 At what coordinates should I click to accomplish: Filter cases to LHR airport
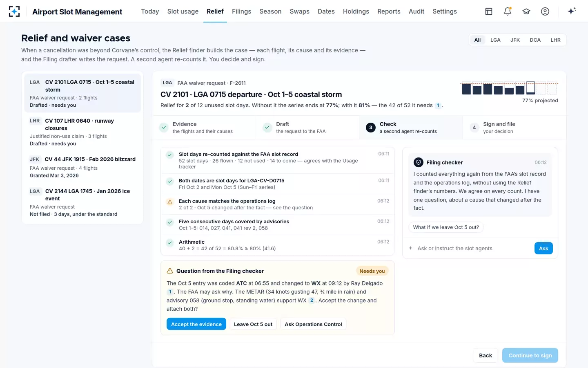tap(555, 40)
